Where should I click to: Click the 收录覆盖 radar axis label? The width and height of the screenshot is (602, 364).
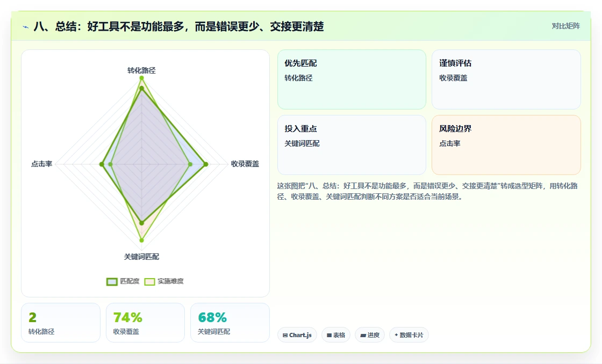pos(245,164)
